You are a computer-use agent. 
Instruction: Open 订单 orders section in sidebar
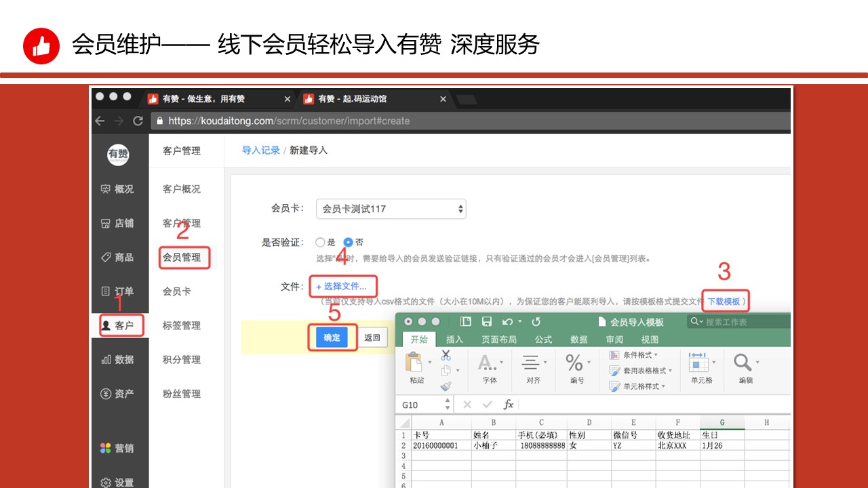point(117,291)
